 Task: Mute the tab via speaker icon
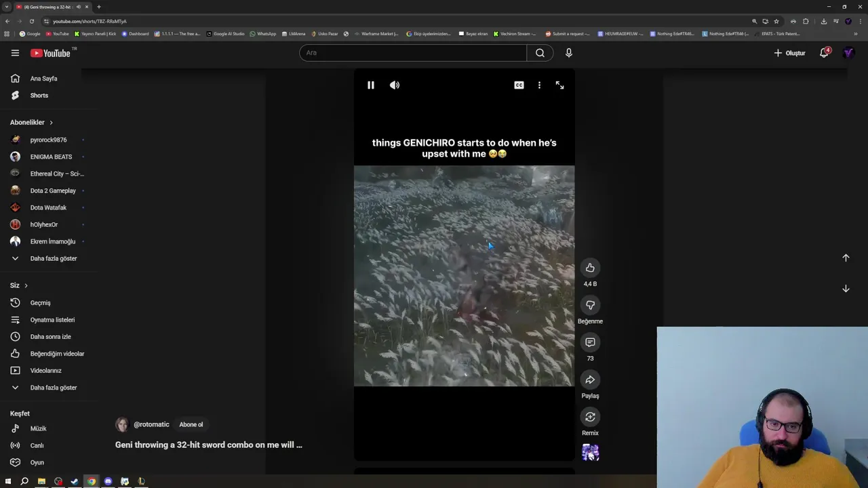click(79, 7)
